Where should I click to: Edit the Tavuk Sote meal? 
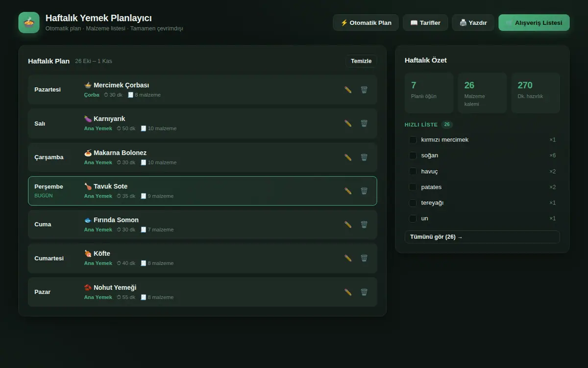(x=348, y=191)
